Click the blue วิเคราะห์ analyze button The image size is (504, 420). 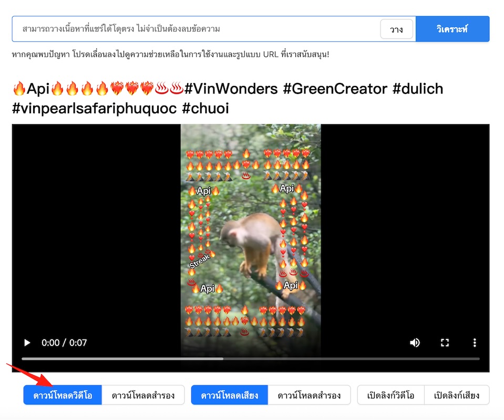tap(452, 29)
